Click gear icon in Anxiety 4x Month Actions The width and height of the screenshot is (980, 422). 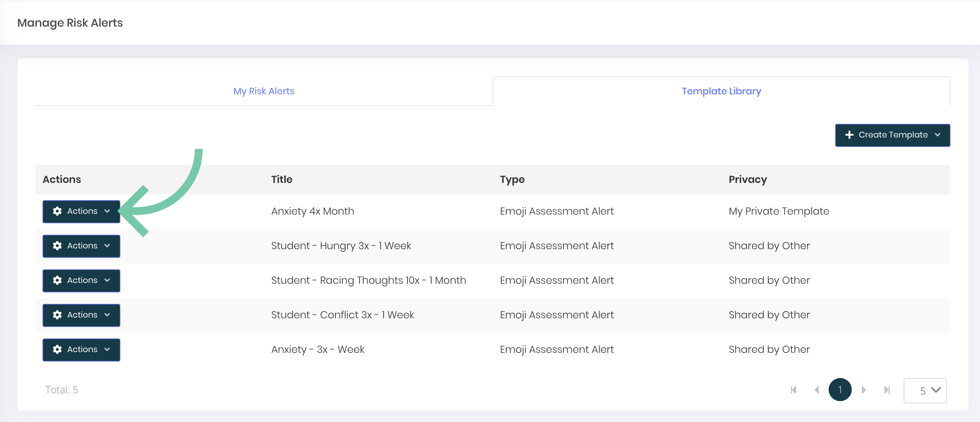[57, 211]
